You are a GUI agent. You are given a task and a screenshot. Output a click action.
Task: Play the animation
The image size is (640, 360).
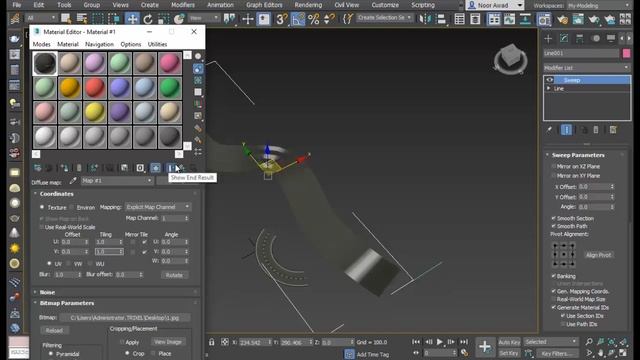pos(440,342)
